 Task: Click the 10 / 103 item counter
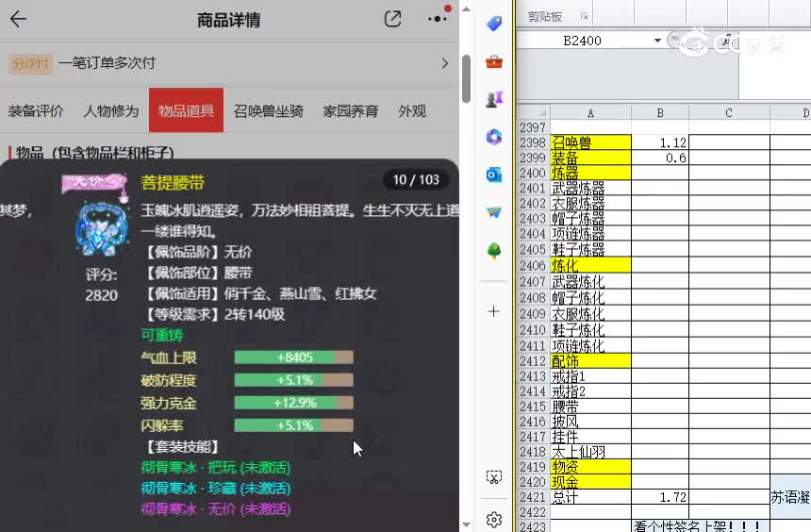click(x=416, y=179)
